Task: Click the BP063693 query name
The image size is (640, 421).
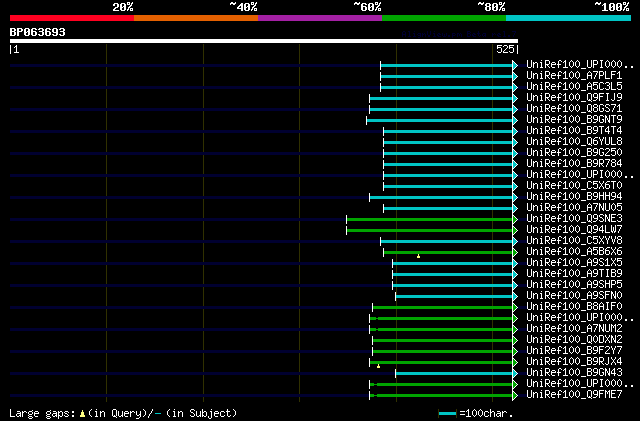Action: pyautogui.click(x=38, y=32)
